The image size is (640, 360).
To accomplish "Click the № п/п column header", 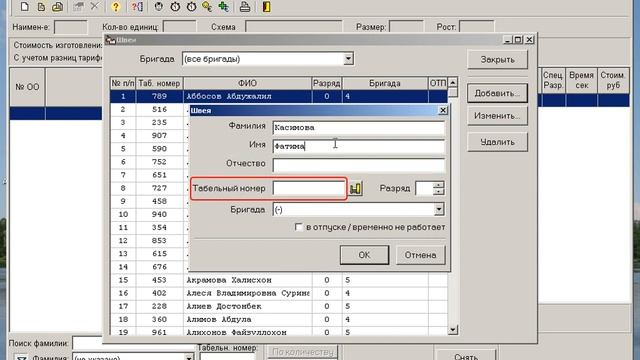I will pos(123,83).
